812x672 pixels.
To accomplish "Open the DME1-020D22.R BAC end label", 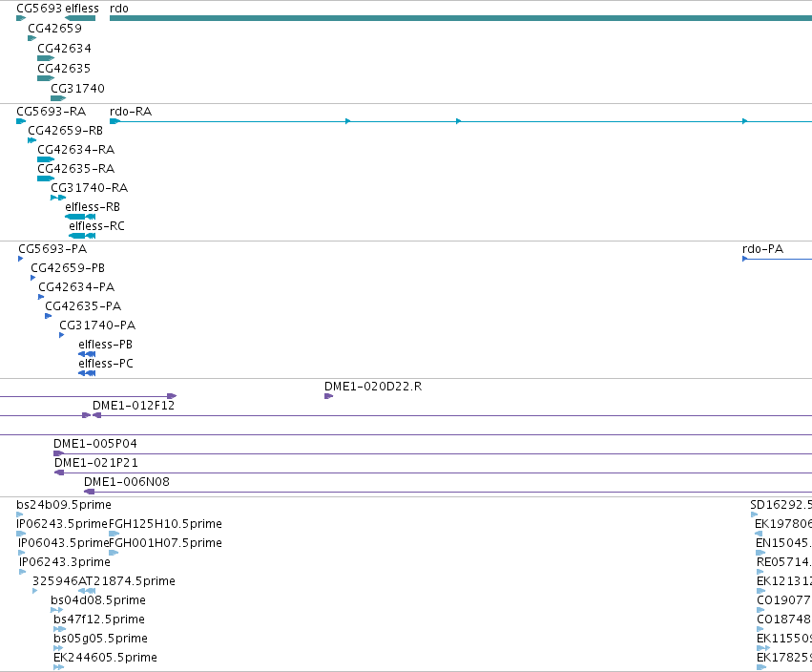I will click(373, 387).
